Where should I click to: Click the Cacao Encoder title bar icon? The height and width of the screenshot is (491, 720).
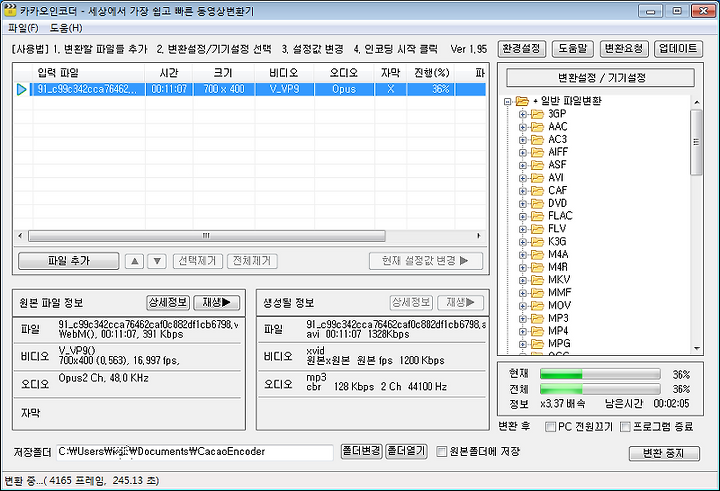click(10, 10)
